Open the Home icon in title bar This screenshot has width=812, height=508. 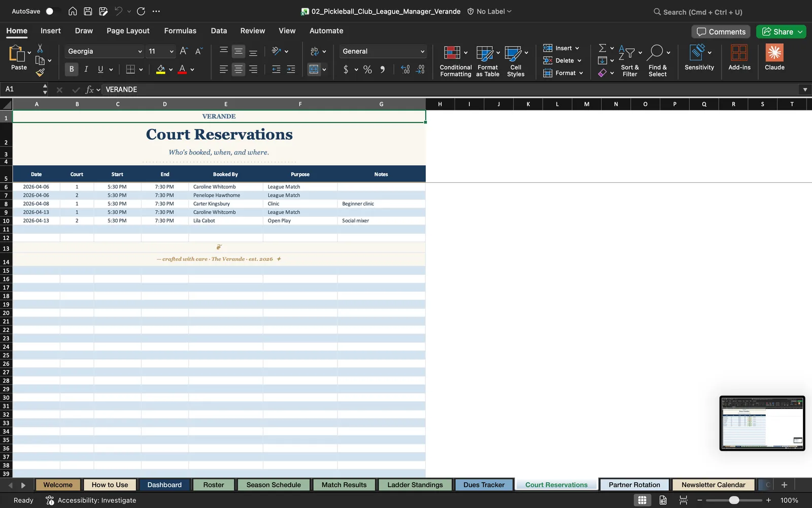point(73,11)
